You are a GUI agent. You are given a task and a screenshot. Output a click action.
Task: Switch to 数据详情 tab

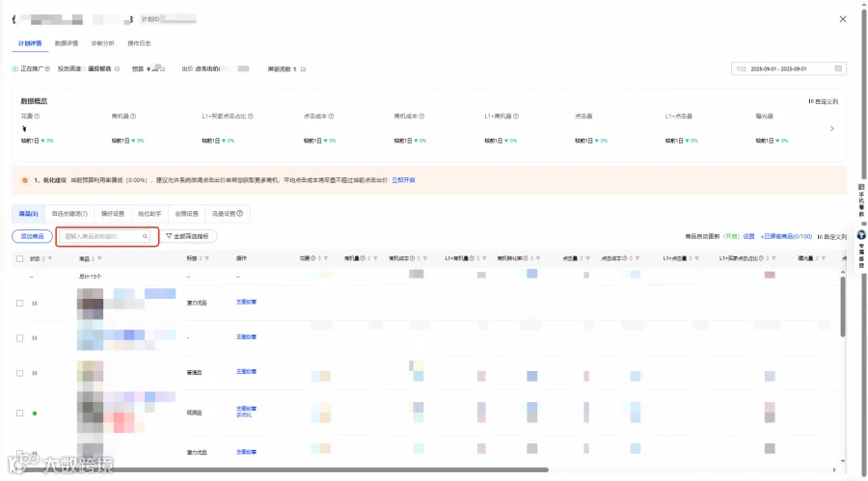point(67,43)
